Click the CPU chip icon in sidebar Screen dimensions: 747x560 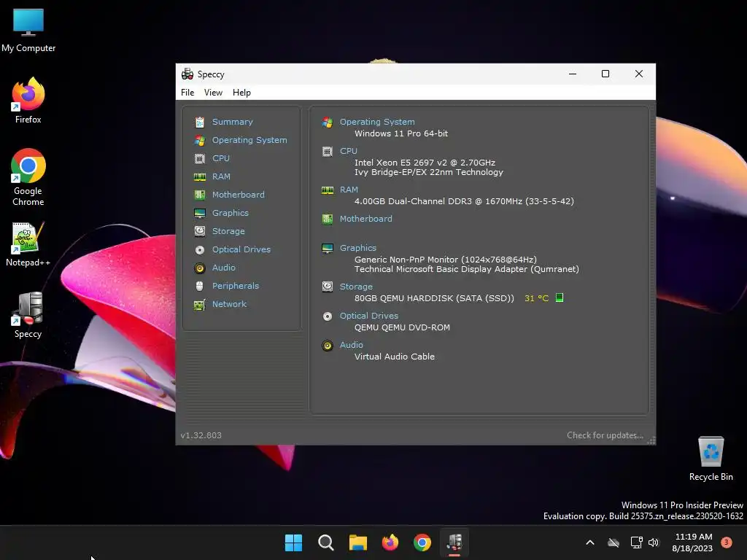[x=200, y=158]
